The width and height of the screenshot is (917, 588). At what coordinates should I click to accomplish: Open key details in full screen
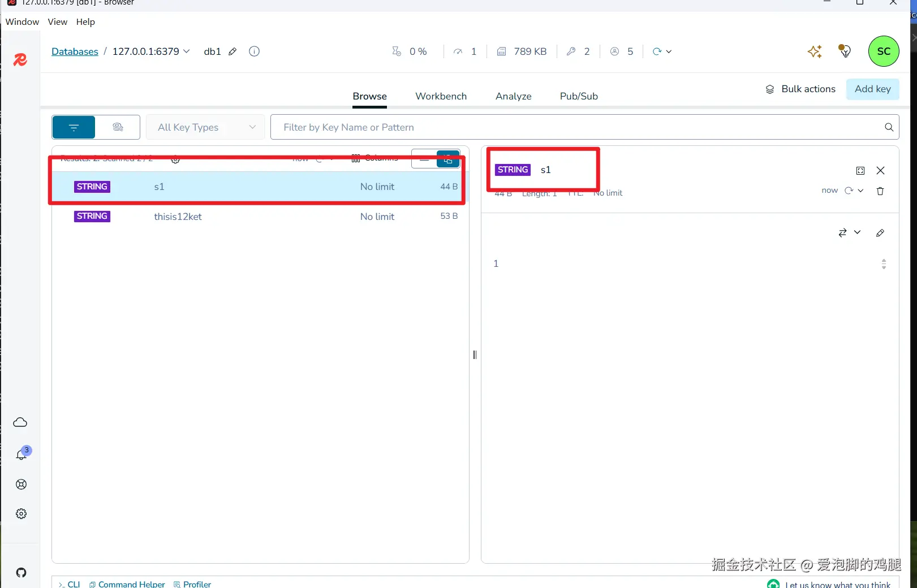coord(860,171)
